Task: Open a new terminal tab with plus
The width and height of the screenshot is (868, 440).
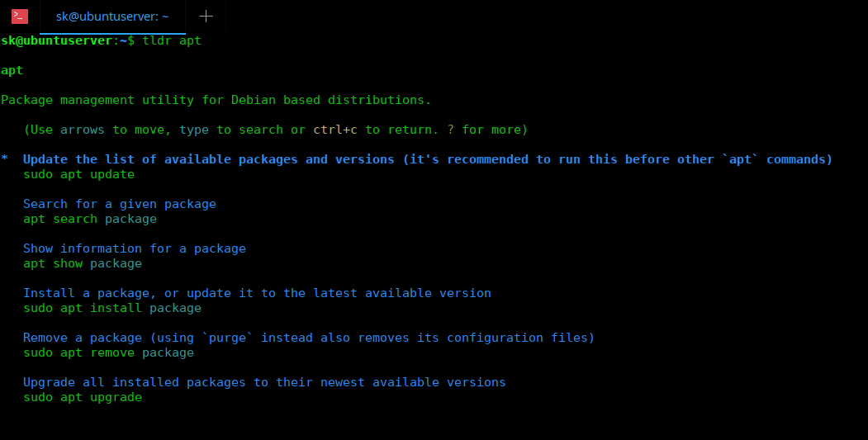Action: 206,16
